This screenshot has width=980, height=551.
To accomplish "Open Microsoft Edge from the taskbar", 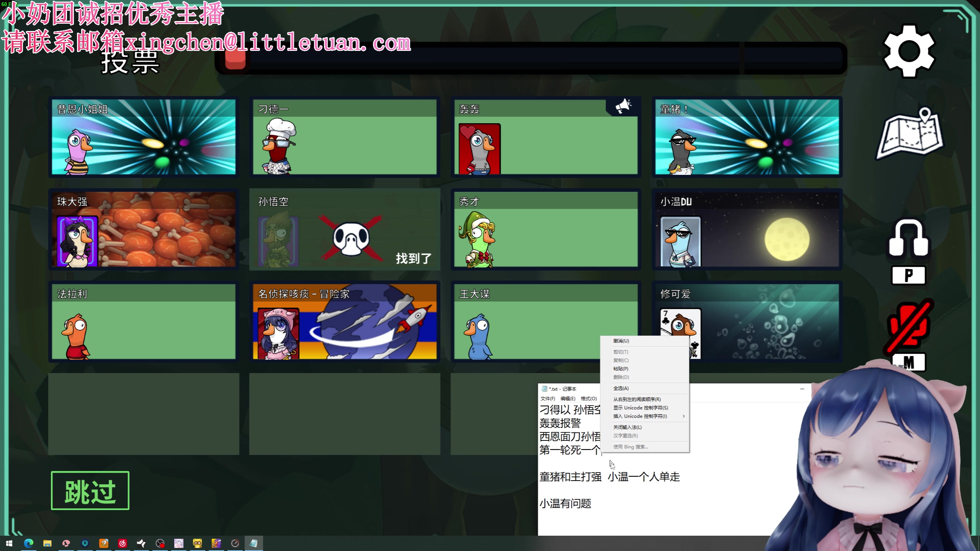I will pyautogui.click(x=29, y=543).
